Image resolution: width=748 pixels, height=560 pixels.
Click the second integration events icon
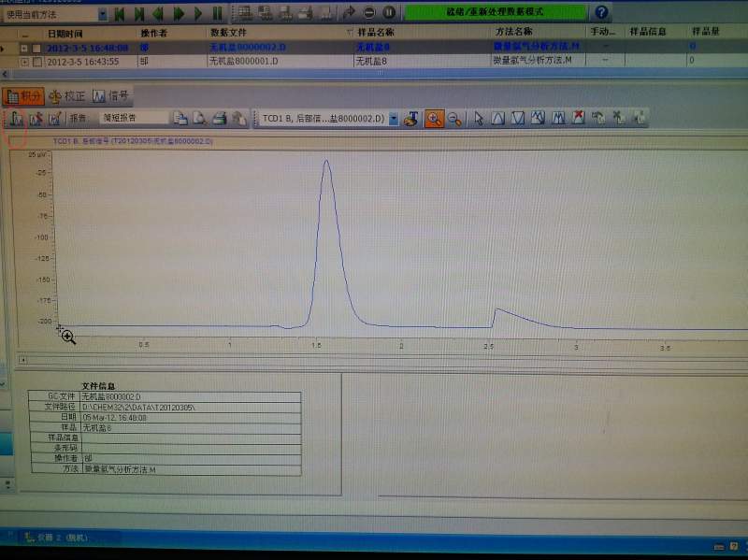coord(36,119)
